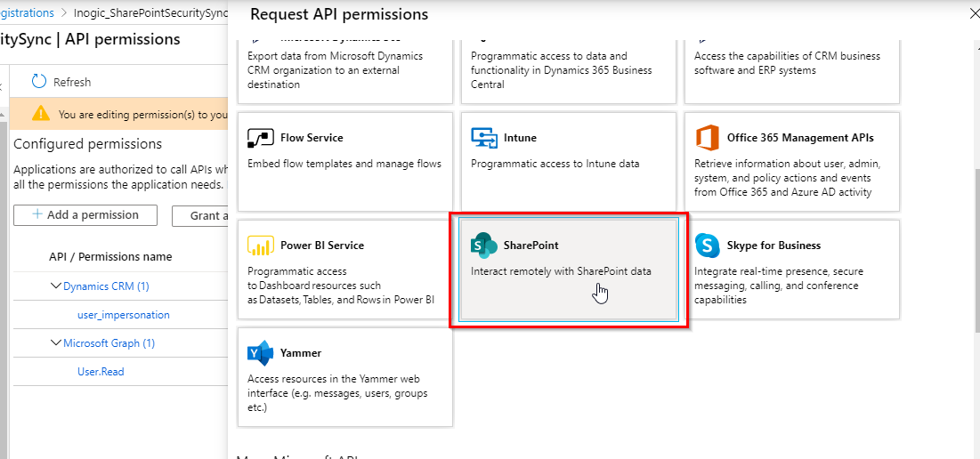Close the Request API permissions panel
The width and height of the screenshot is (980, 459).
pos(974,14)
